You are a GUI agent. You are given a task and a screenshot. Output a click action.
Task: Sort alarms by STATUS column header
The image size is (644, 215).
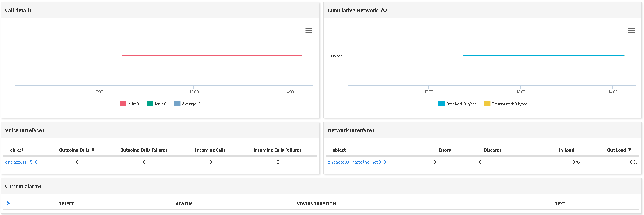coord(184,204)
